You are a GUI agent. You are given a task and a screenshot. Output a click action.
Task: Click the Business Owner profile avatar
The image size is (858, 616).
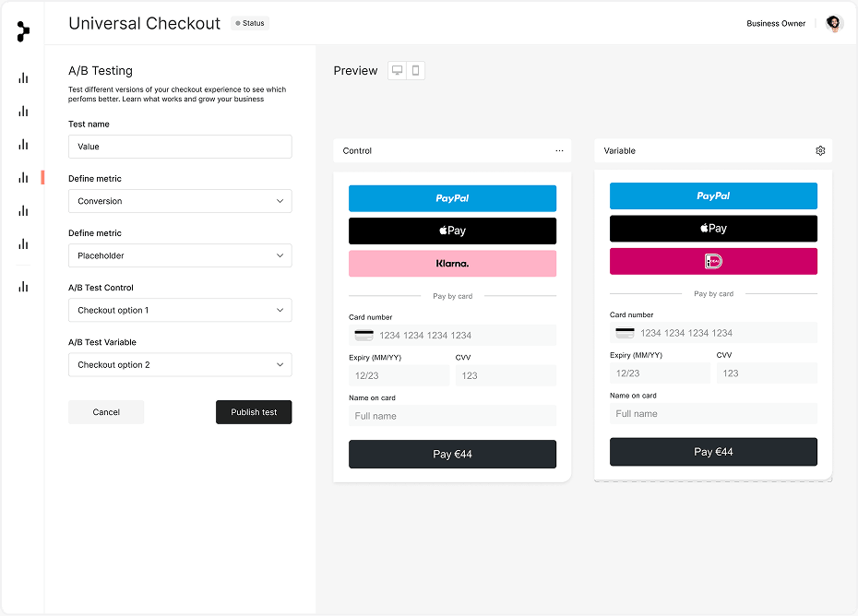pos(834,24)
